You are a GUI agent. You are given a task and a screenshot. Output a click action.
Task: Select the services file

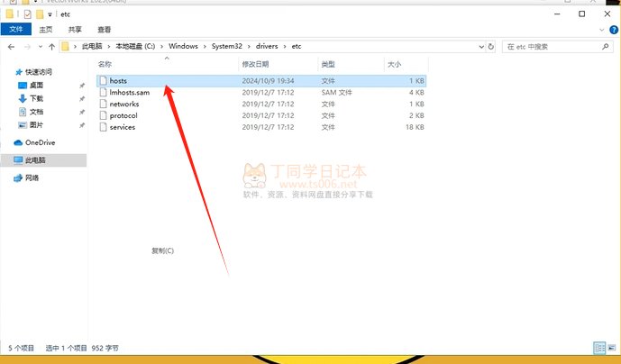point(261,127)
